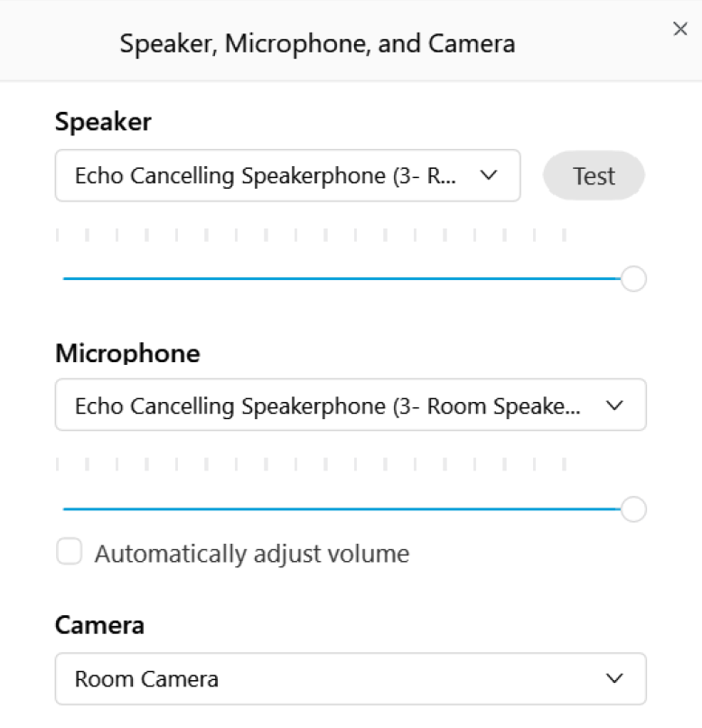Screen dimensions: 702x728
Task: Click the middle of the Microphone volume track
Action: [x=343, y=509]
